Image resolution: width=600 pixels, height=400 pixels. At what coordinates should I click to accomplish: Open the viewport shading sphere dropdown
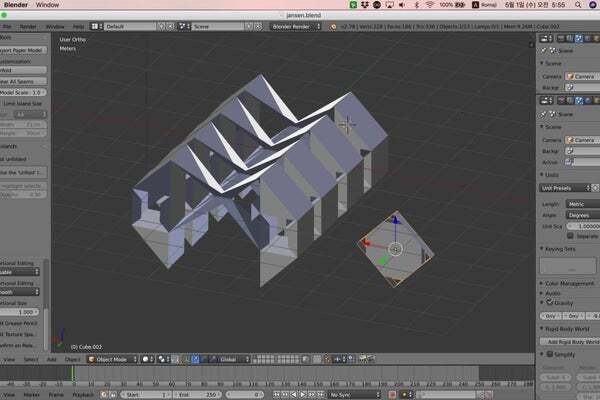coord(148,359)
